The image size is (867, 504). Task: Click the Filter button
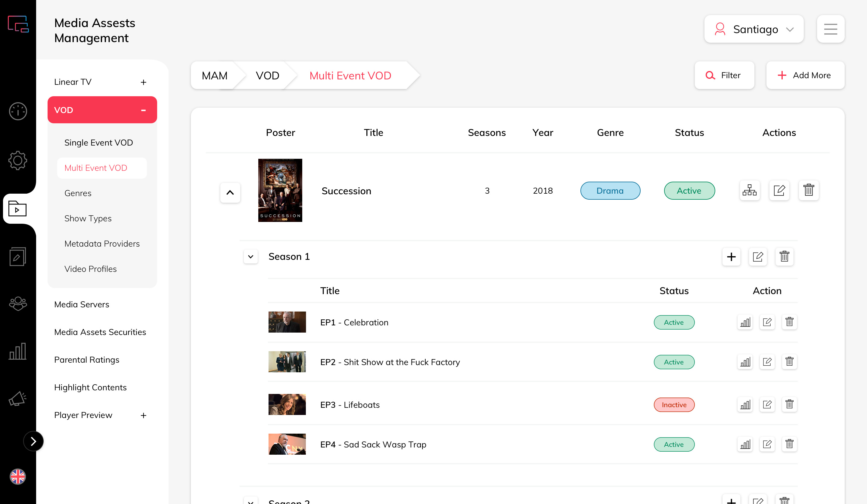pos(724,75)
